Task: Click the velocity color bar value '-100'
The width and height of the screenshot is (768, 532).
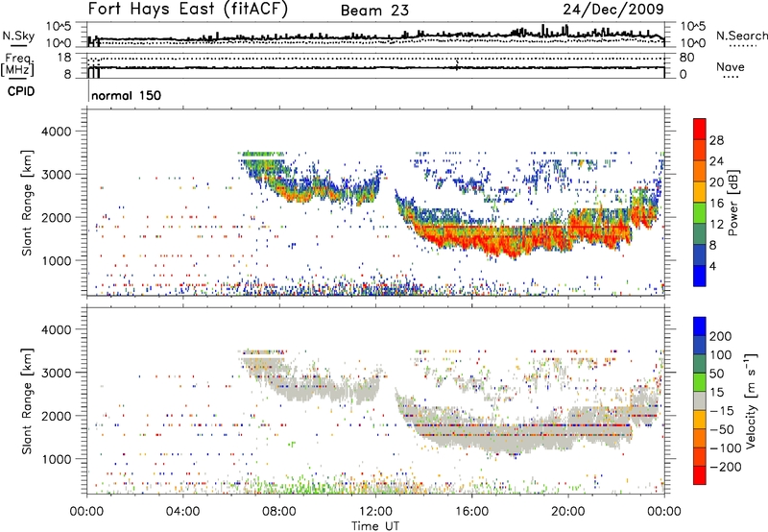Action: coord(726,447)
